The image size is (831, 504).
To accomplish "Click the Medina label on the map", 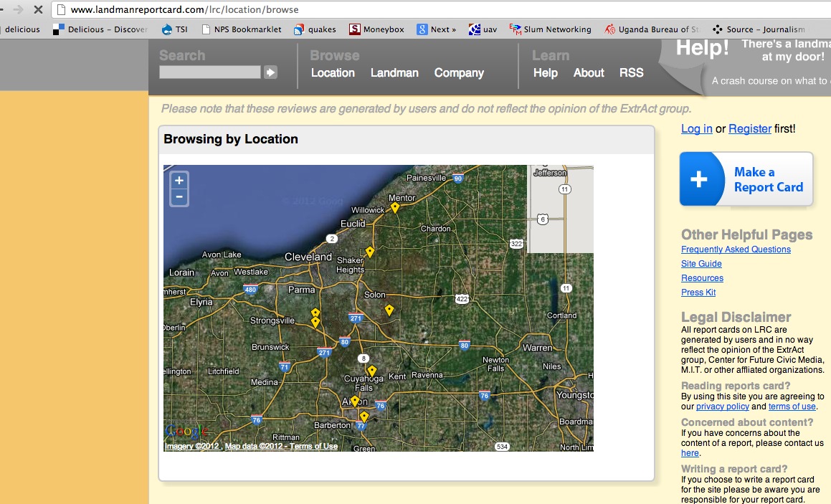I will point(264,382).
